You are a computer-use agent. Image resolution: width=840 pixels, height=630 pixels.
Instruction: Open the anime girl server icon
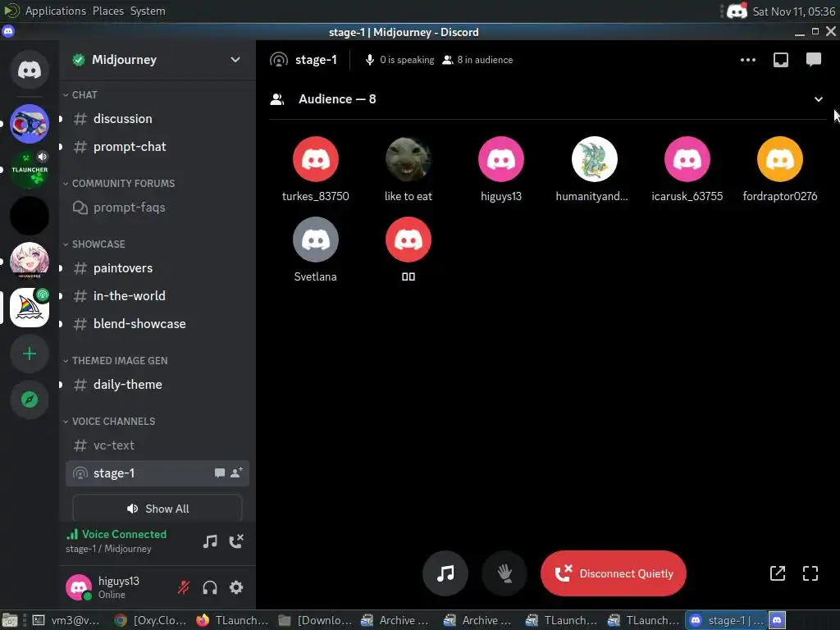tap(30, 262)
